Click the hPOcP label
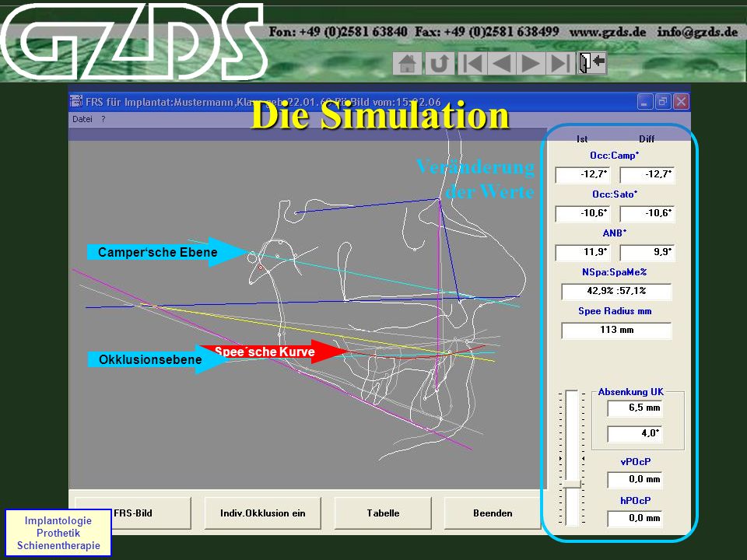Screen dimensions: 747x560 (x=636, y=500)
